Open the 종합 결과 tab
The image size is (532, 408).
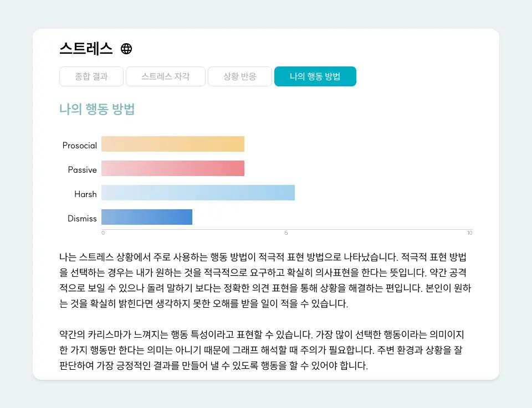point(91,76)
